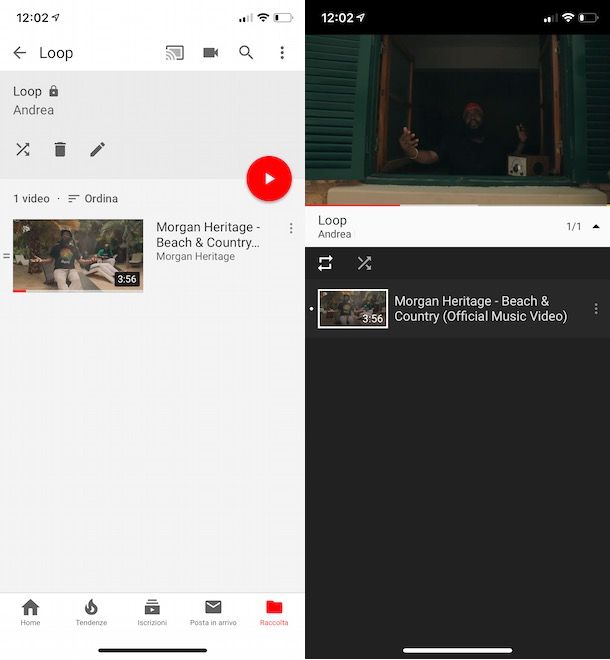Tap the playing video in the player
The height and width of the screenshot is (660, 610).
[458, 120]
